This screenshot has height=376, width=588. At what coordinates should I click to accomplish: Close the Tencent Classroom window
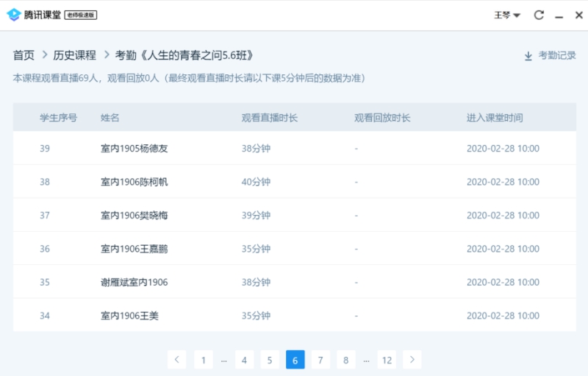click(x=577, y=15)
